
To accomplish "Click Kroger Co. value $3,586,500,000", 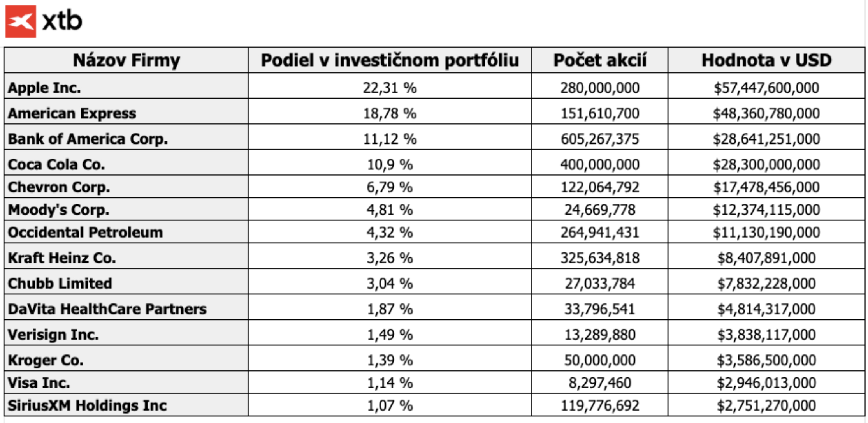I will click(x=766, y=360).
